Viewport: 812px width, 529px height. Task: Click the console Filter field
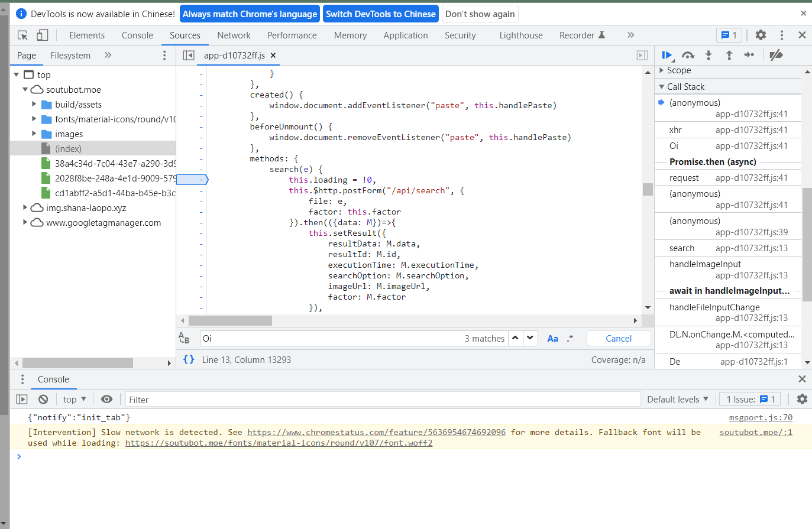[383, 400]
